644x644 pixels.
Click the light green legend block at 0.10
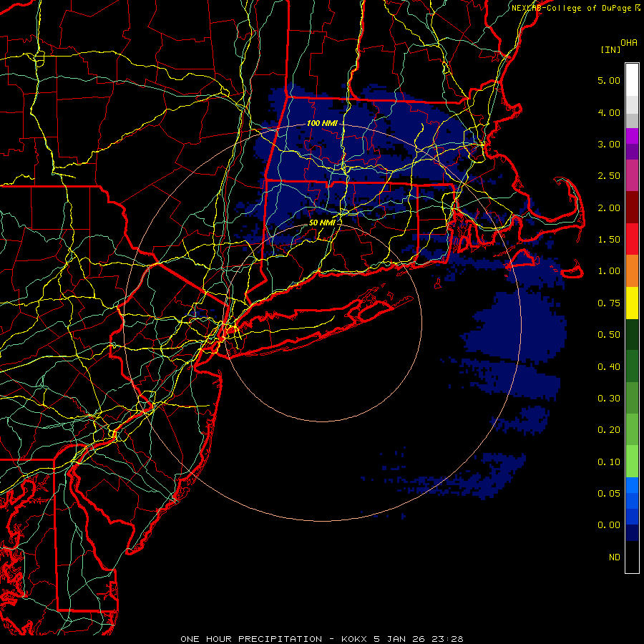point(632,462)
